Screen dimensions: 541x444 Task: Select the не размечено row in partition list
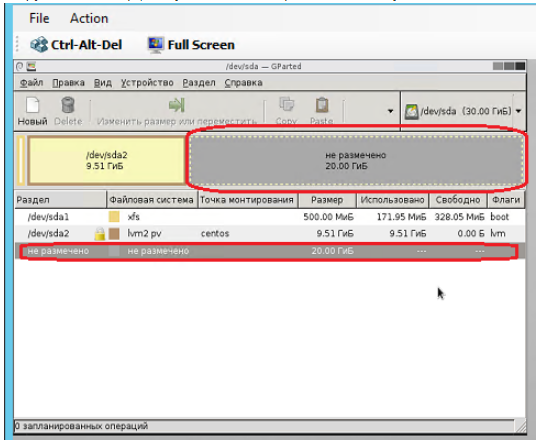(269, 251)
